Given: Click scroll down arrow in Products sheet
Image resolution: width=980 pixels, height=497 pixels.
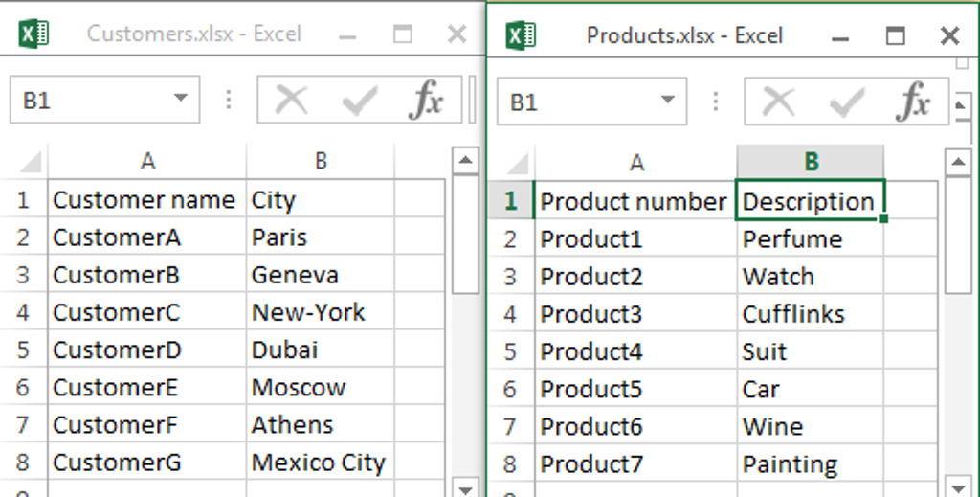Looking at the screenshot, I should coord(959,489).
